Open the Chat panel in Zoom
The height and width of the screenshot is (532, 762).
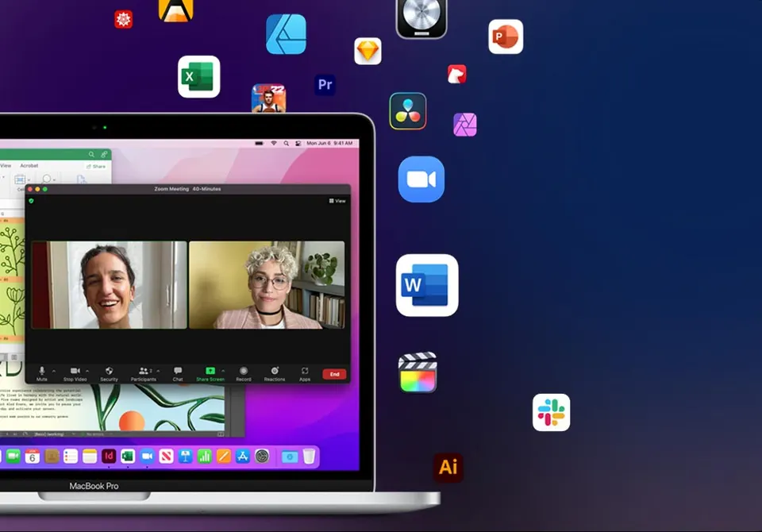(x=178, y=373)
